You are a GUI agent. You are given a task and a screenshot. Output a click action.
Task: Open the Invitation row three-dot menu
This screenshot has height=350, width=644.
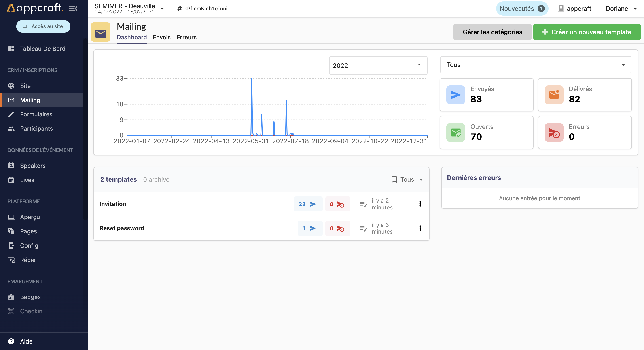click(420, 204)
